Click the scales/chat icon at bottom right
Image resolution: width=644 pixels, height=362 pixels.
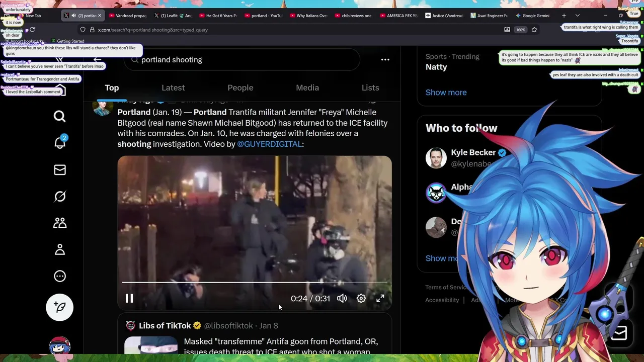click(x=619, y=333)
